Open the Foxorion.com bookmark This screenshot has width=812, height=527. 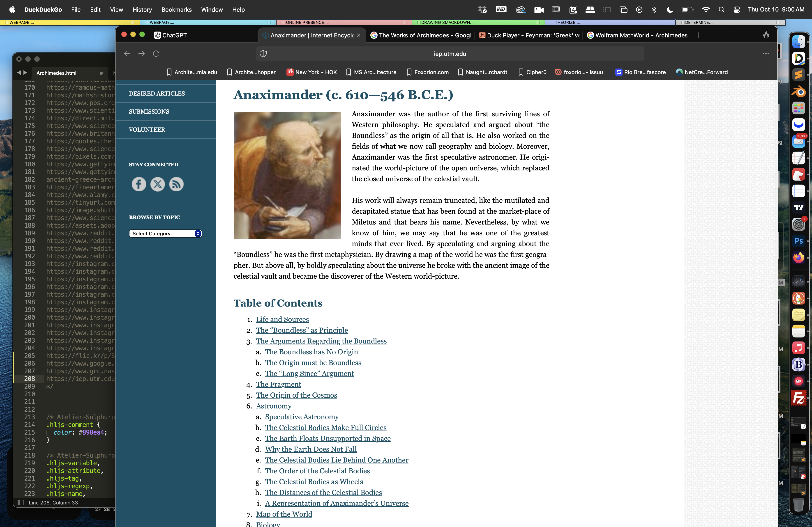click(x=427, y=72)
